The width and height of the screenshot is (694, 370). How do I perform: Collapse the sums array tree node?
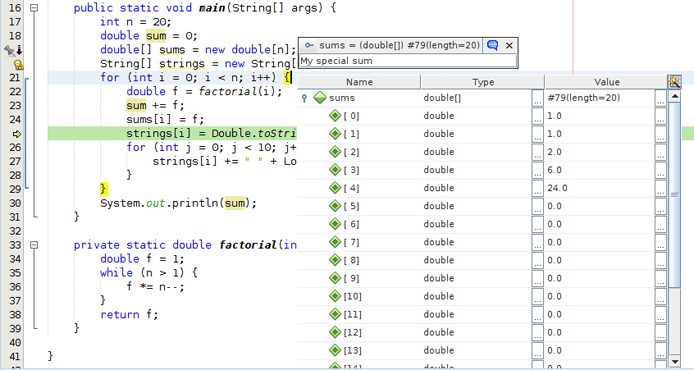pos(304,98)
